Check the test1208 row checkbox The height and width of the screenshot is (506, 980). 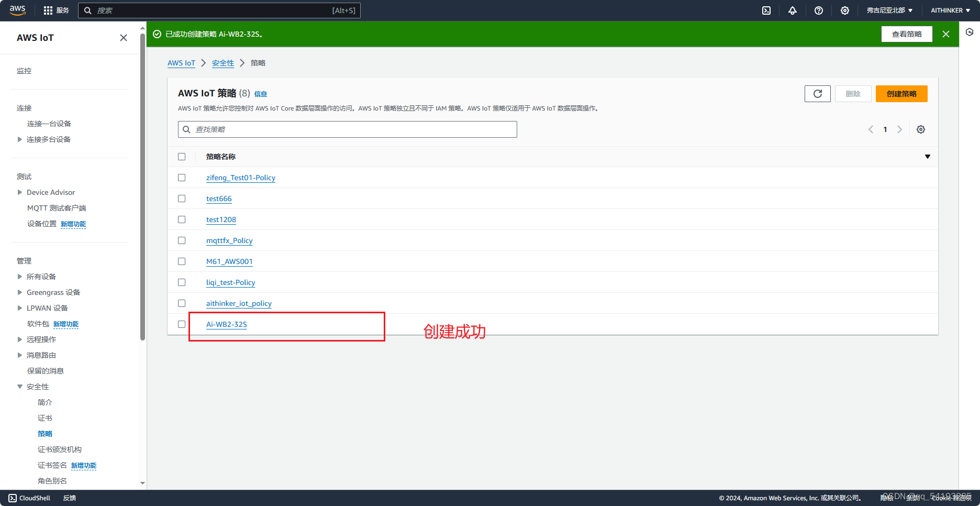pyautogui.click(x=182, y=219)
